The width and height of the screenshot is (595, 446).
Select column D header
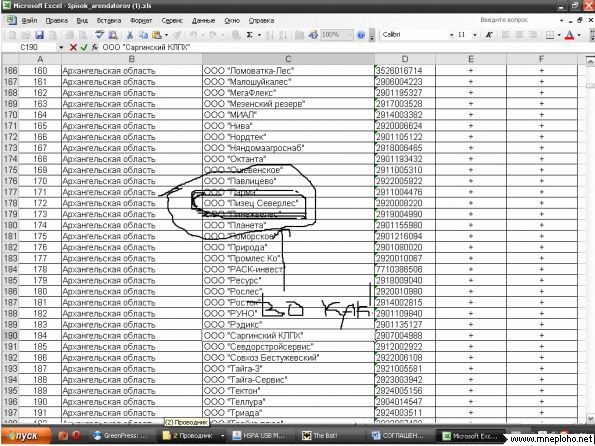[x=405, y=59]
